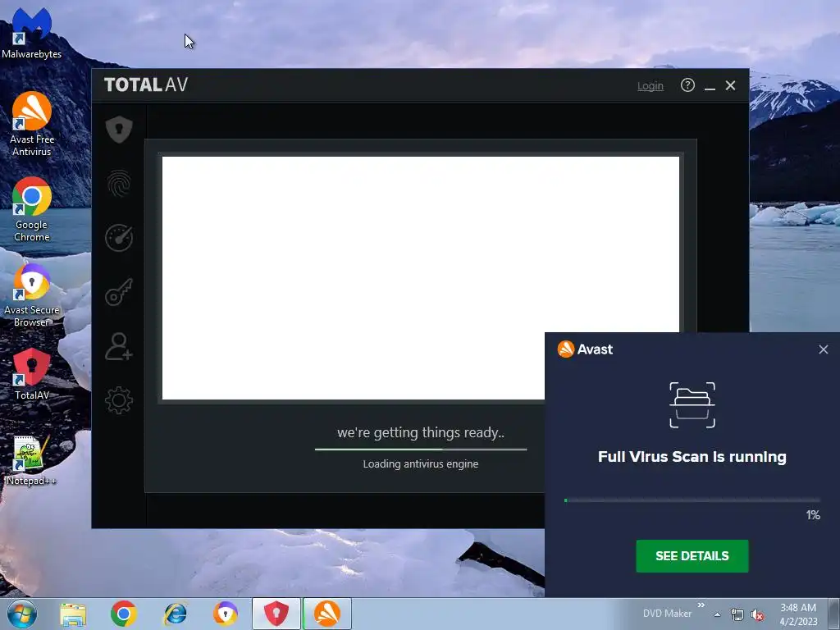The width and height of the screenshot is (840, 630).
Task: Open the TotalAV shield protection section
Action: click(x=119, y=129)
